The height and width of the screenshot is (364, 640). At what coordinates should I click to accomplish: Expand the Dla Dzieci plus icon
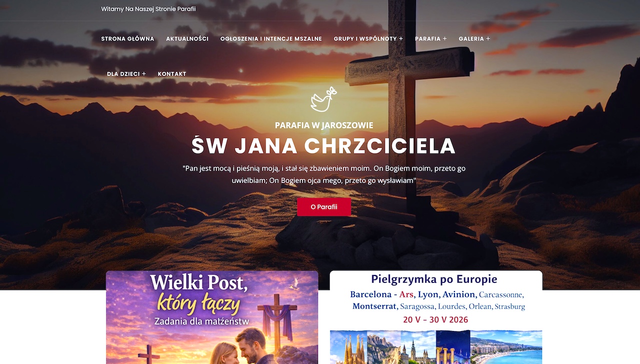tap(144, 74)
